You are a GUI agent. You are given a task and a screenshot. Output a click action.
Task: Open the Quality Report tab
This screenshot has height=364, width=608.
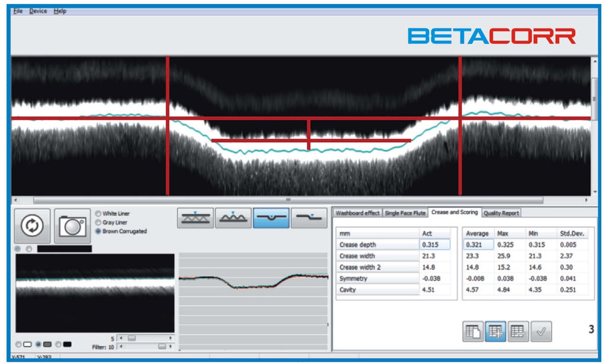coord(501,213)
